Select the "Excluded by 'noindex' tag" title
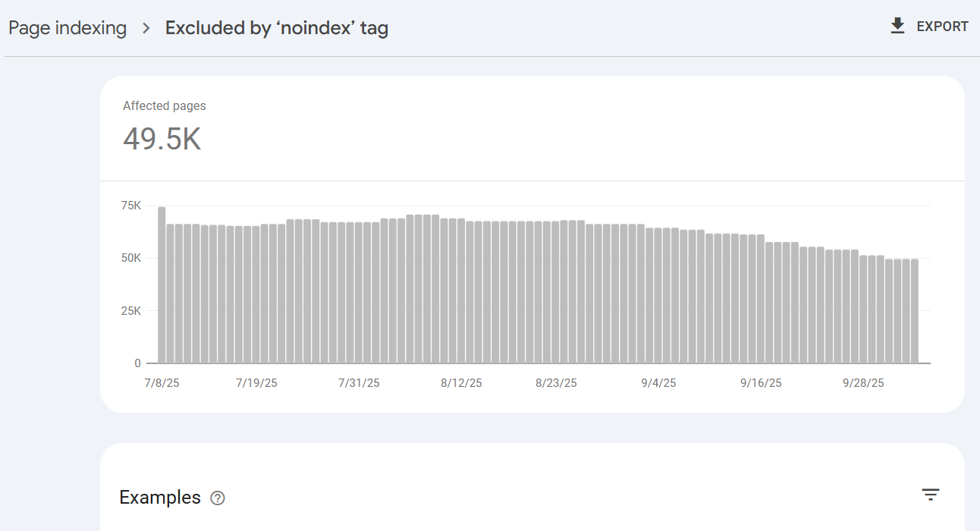980x531 pixels. [277, 28]
